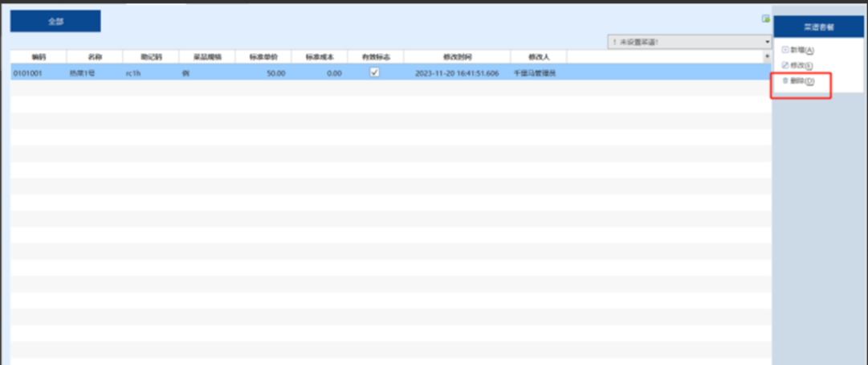This screenshot has height=365, width=868.
Task: Click the 标准成本 column header
Action: [x=319, y=57]
